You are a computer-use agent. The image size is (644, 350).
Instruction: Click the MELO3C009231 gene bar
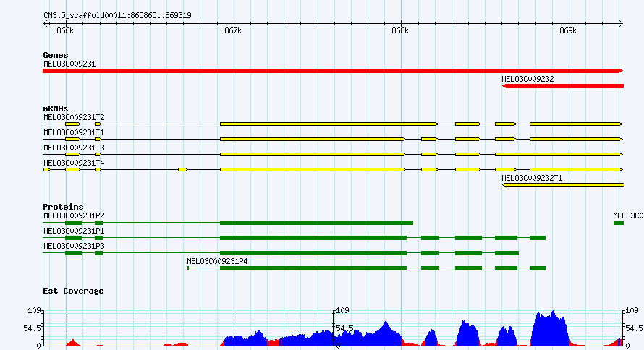click(333, 71)
